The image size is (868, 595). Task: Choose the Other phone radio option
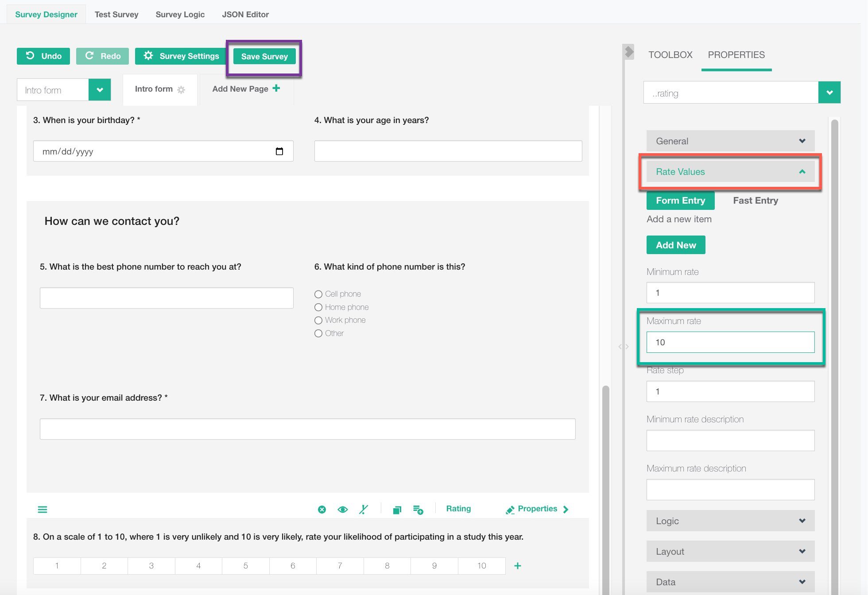coord(318,333)
